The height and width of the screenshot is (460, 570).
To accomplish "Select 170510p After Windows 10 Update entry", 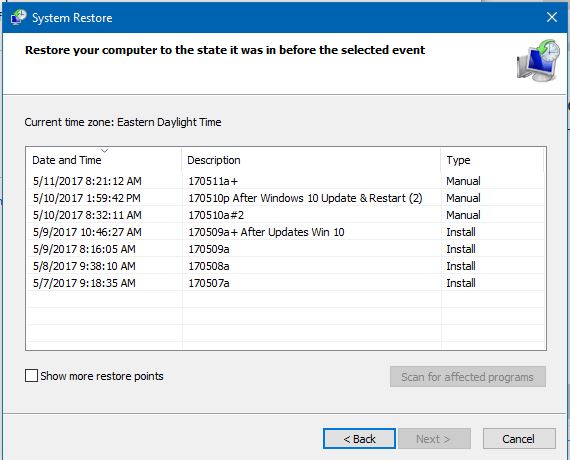I will pyautogui.click(x=286, y=198).
